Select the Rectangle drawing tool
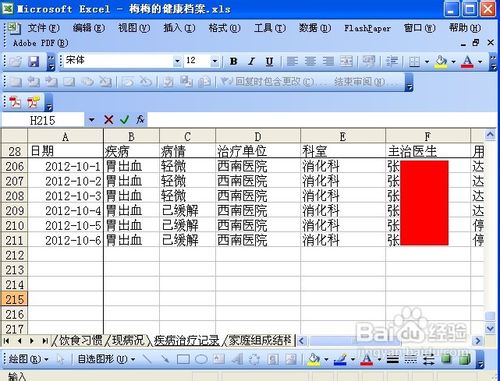 (183, 359)
